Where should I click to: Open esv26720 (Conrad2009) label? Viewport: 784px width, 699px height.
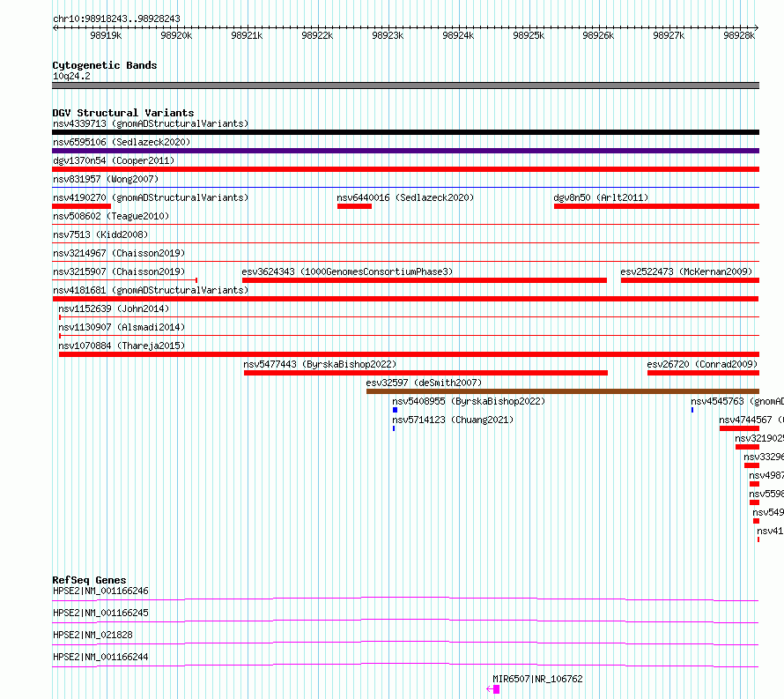[x=702, y=364]
